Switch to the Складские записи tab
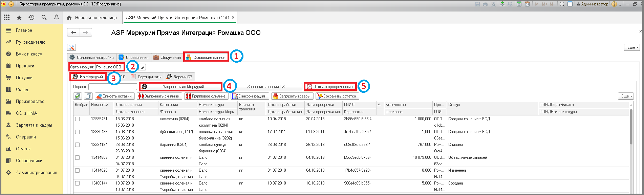 point(206,58)
